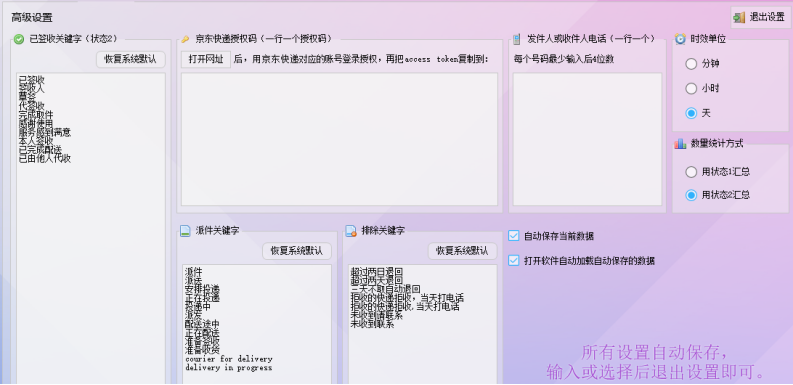Viewport: 793px width, 385px height.
Task: Restore system defaults for 派件关键字
Action: (x=297, y=251)
